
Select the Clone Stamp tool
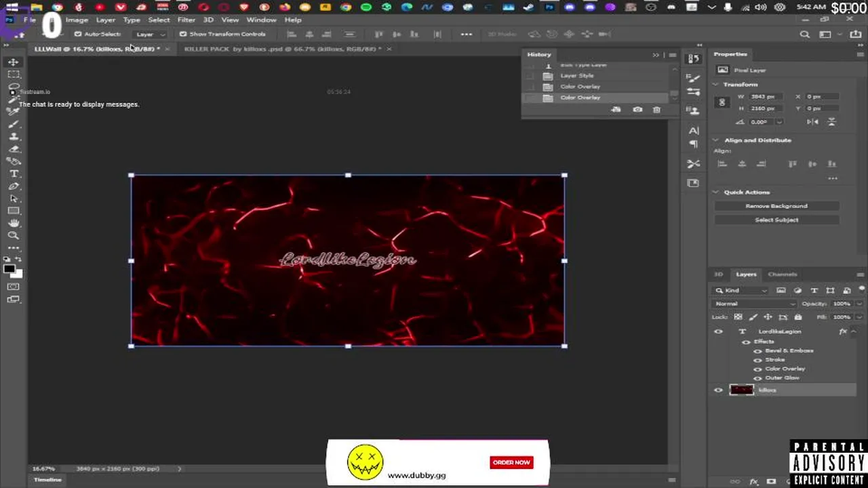[13, 136]
